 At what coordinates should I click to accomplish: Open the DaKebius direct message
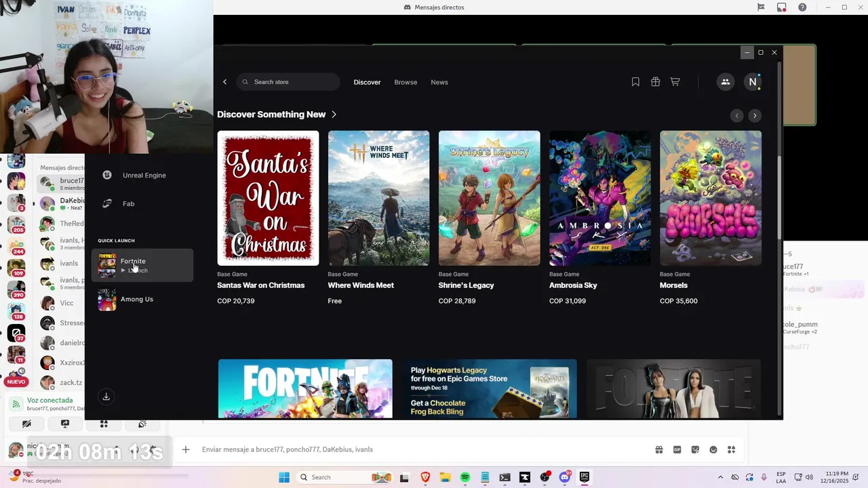click(61, 203)
